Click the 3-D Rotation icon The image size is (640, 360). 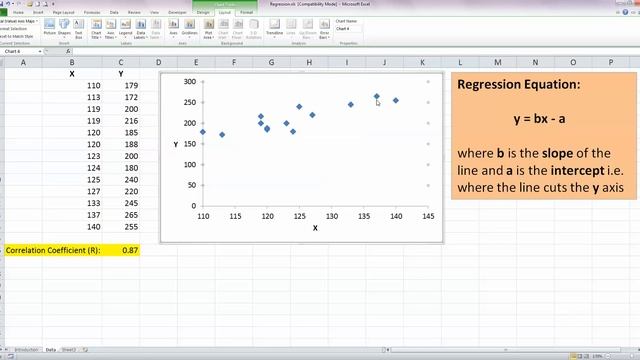253,29
